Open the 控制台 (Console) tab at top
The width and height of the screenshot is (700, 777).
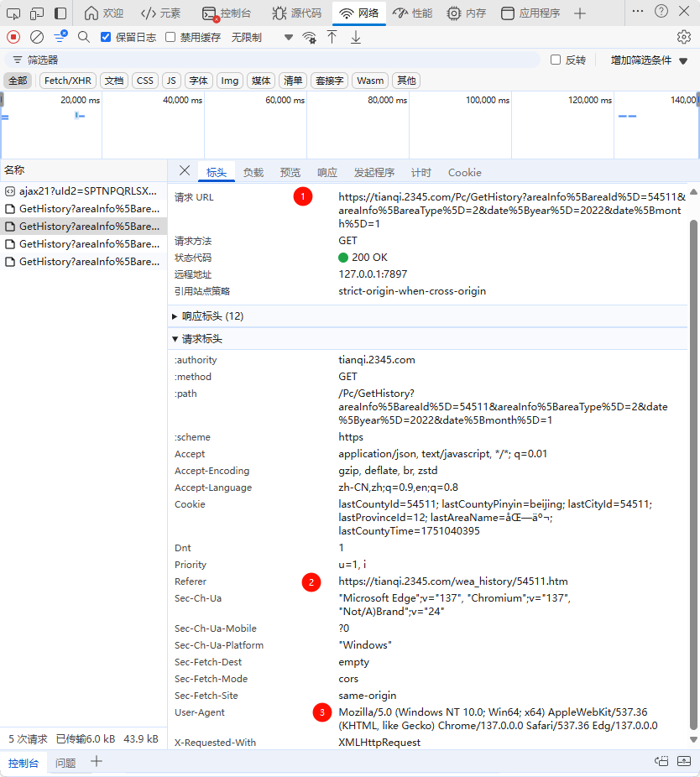tap(227, 13)
